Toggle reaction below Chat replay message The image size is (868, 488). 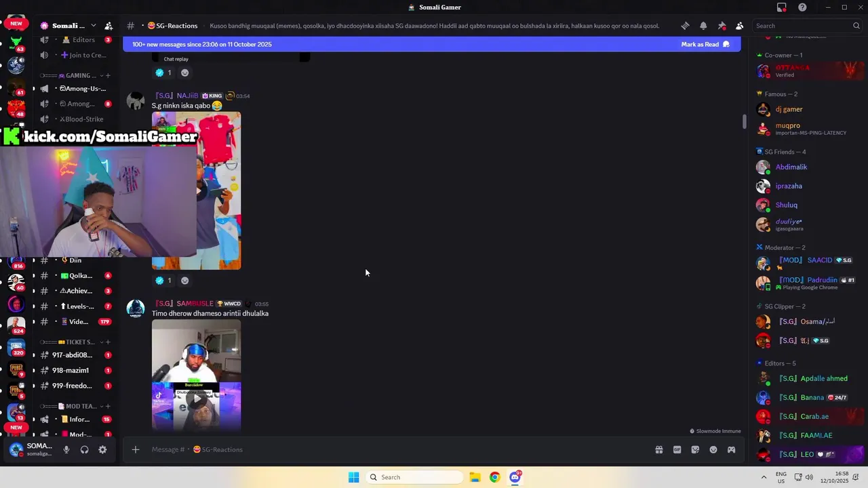[x=163, y=73]
